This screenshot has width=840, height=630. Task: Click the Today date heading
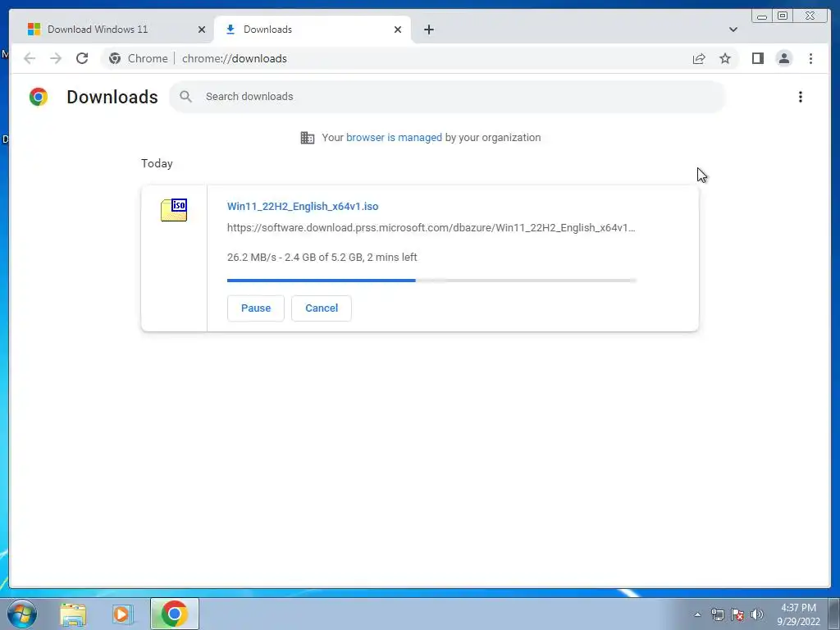click(x=157, y=163)
